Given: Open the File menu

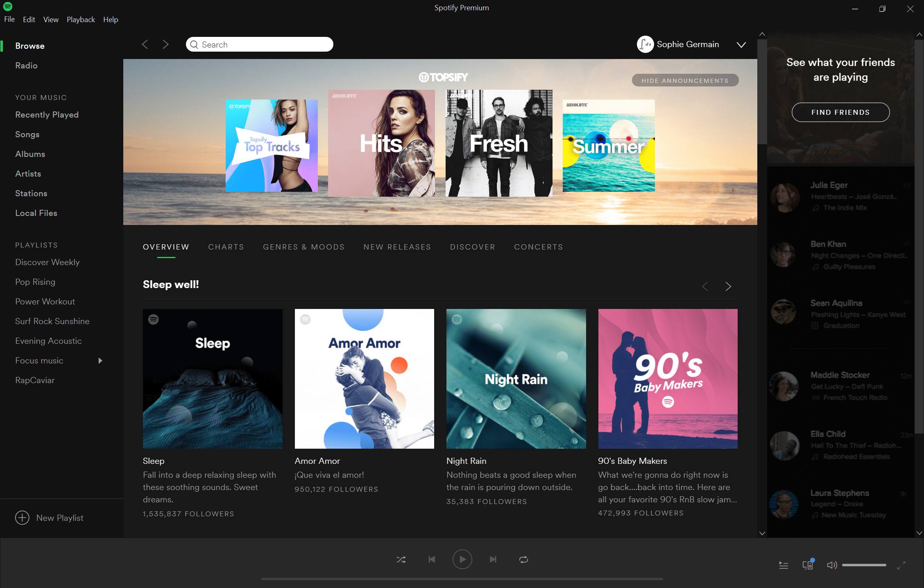Looking at the screenshot, I should click(9, 19).
